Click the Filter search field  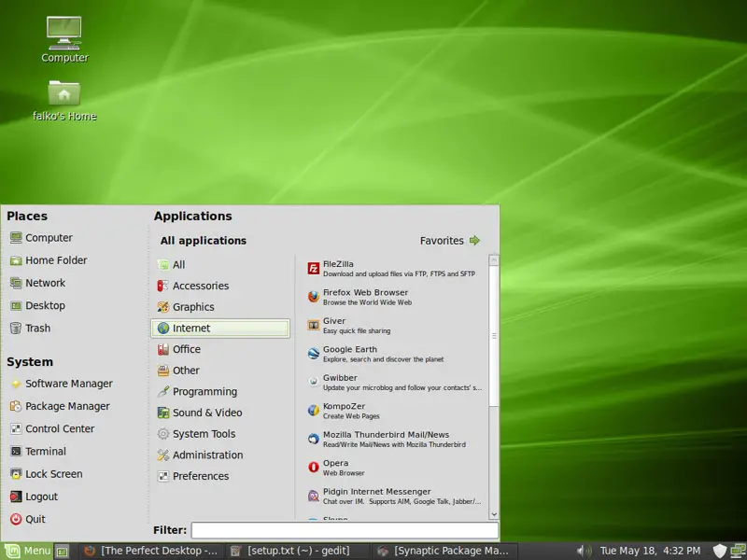[x=345, y=530]
